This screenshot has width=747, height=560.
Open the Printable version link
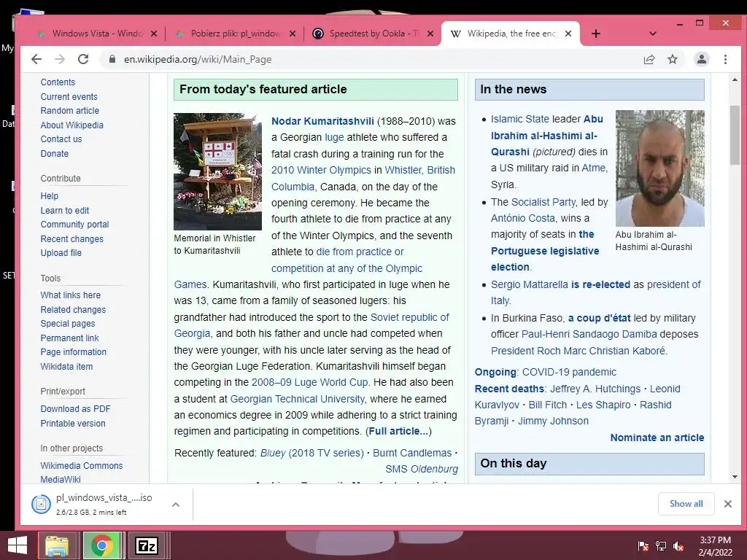coord(73,424)
